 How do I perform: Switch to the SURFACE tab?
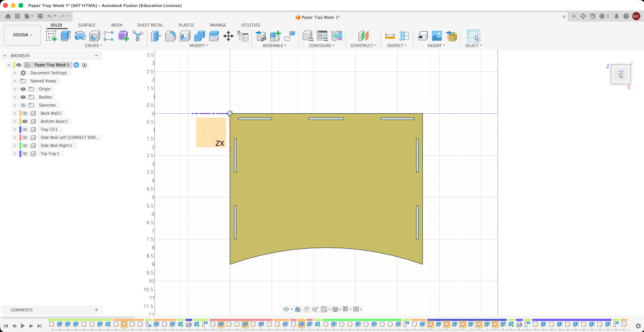[x=87, y=25]
